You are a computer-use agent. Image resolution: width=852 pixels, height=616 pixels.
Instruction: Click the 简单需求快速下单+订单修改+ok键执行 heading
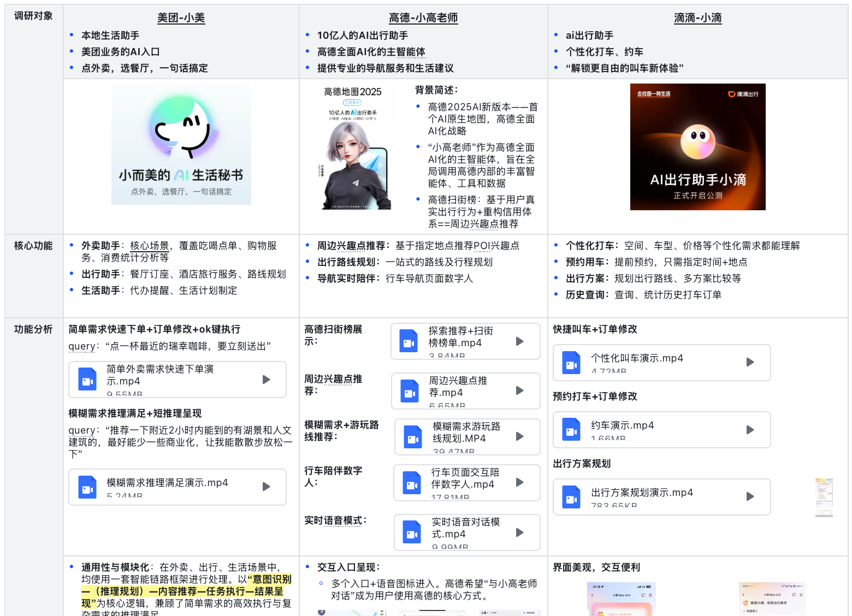154,329
